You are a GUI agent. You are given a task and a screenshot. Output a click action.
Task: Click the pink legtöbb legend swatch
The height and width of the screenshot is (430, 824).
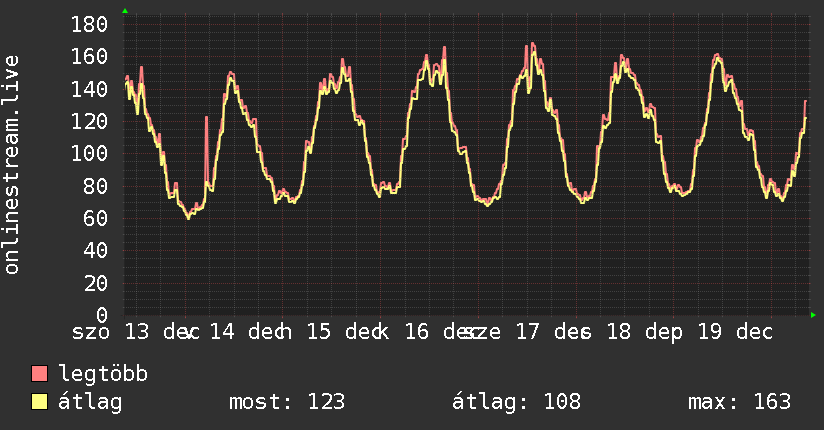click(x=39, y=373)
